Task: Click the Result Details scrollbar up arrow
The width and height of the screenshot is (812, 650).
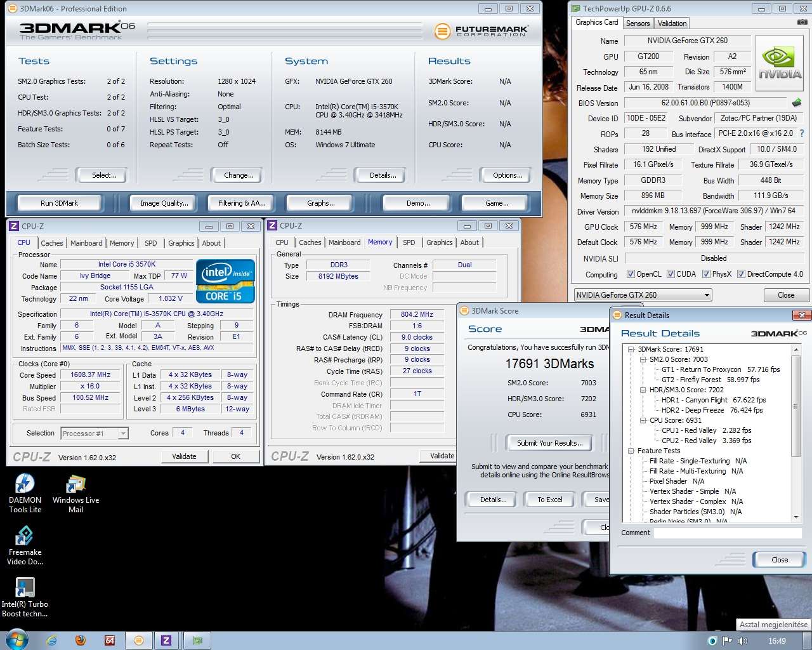Action: [797, 348]
